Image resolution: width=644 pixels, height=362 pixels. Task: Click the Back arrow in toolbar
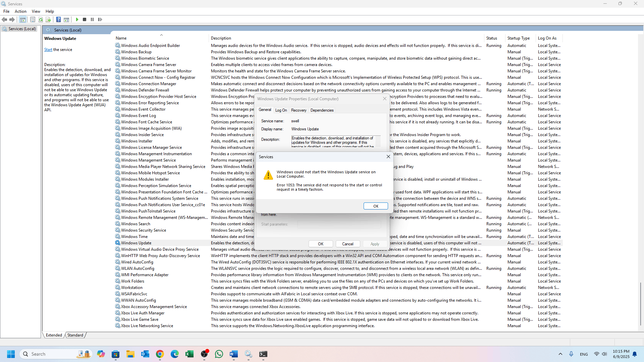pyautogui.click(x=4, y=20)
